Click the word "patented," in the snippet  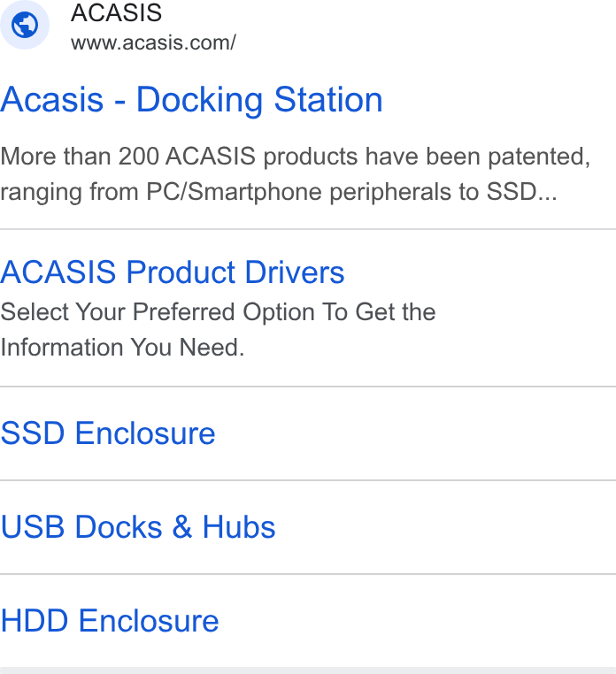tap(539, 157)
